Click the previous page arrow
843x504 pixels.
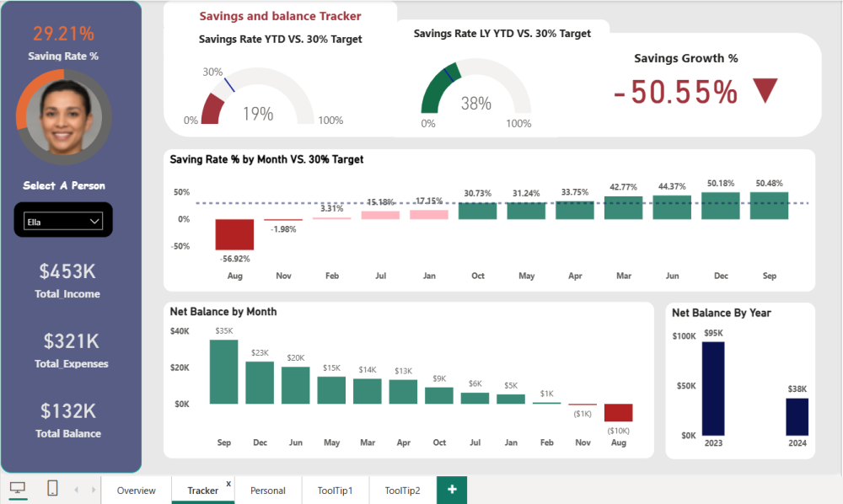point(75,490)
